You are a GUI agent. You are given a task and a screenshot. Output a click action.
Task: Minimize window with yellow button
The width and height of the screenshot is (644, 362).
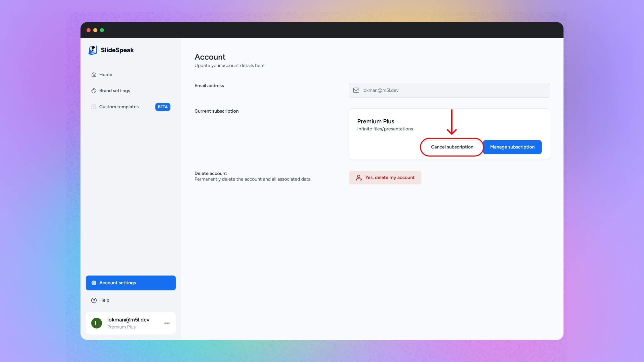tap(95, 30)
